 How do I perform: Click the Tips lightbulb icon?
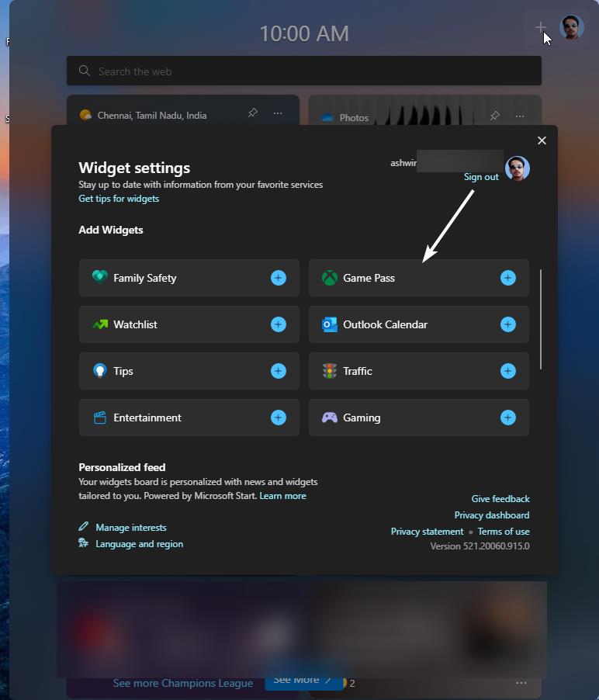click(100, 370)
